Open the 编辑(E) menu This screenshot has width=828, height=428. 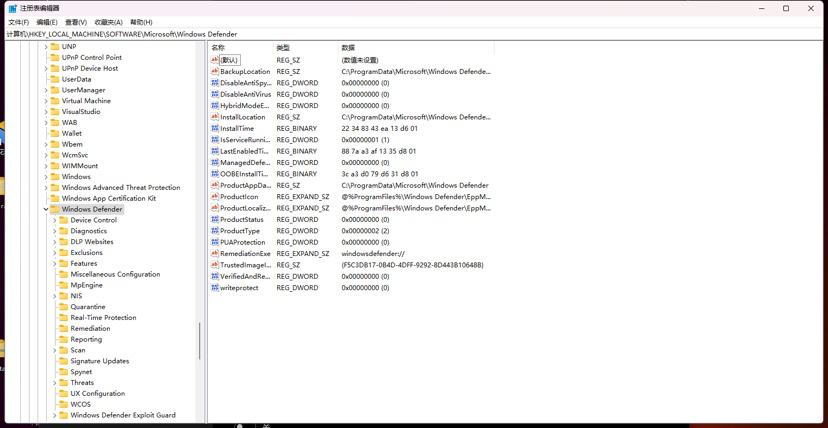(47, 22)
